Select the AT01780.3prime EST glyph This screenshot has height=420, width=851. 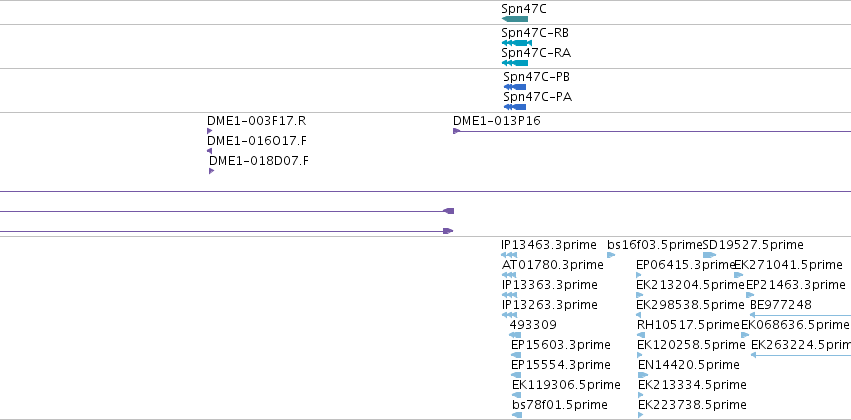tap(509, 275)
